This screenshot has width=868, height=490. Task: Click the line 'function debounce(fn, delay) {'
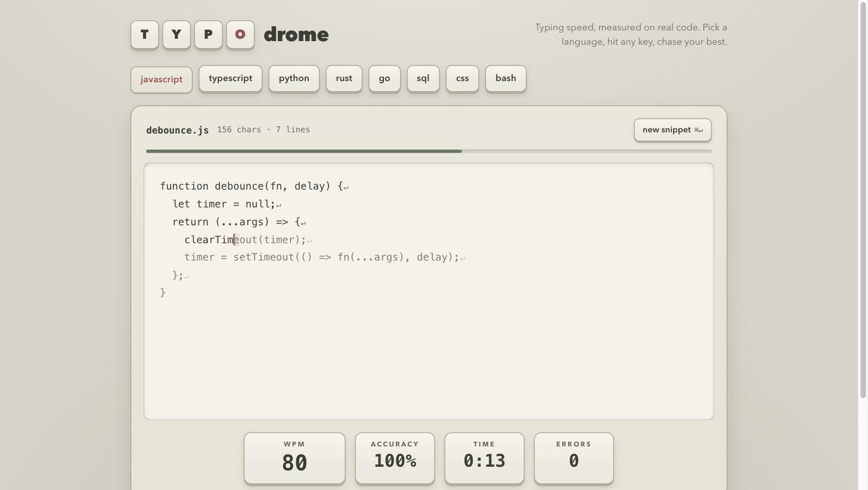[x=255, y=187]
